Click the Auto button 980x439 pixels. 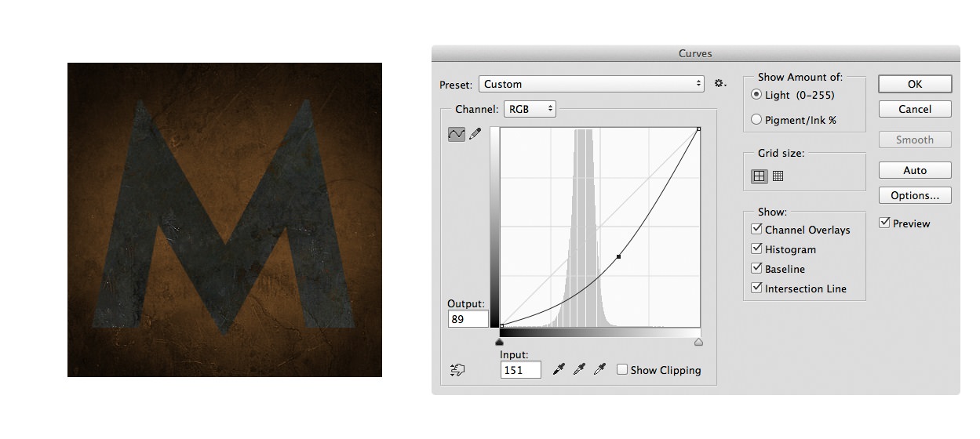coord(915,170)
